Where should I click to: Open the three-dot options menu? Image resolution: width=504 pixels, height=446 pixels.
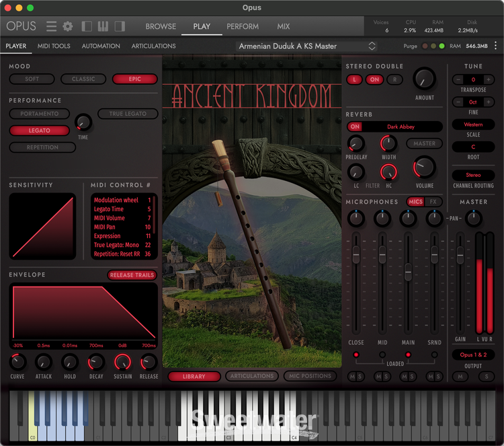click(495, 46)
